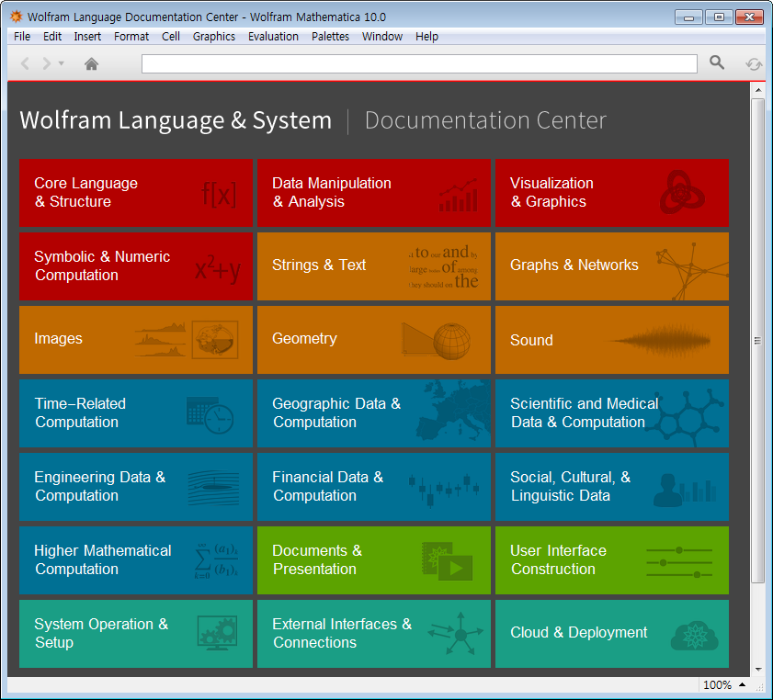
Task: Open the Window menu
Action: coord(382,37)
